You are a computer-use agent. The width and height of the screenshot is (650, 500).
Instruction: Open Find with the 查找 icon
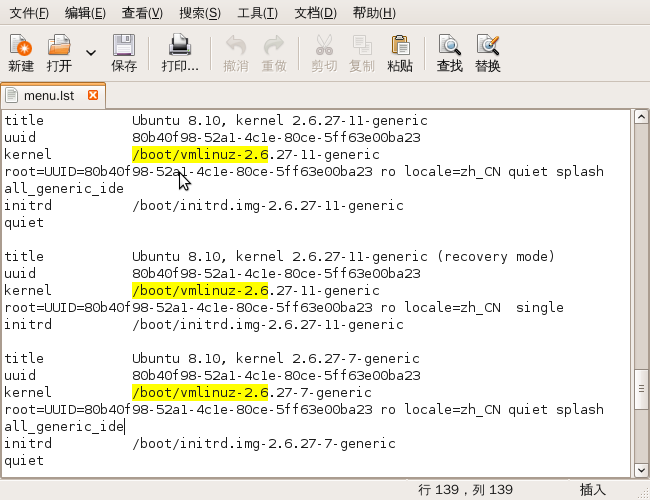(x=450, y=46)
